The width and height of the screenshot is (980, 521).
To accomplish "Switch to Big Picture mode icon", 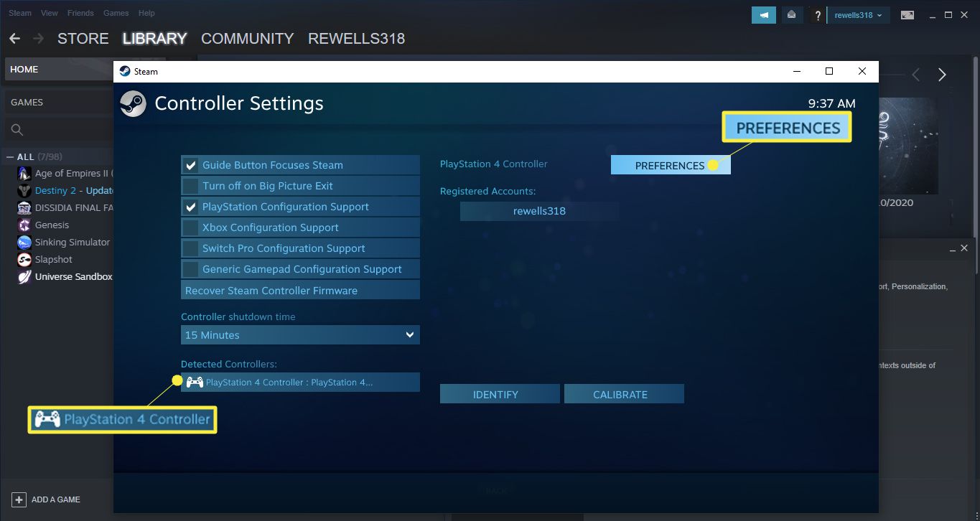I will (x=907, y=15).
